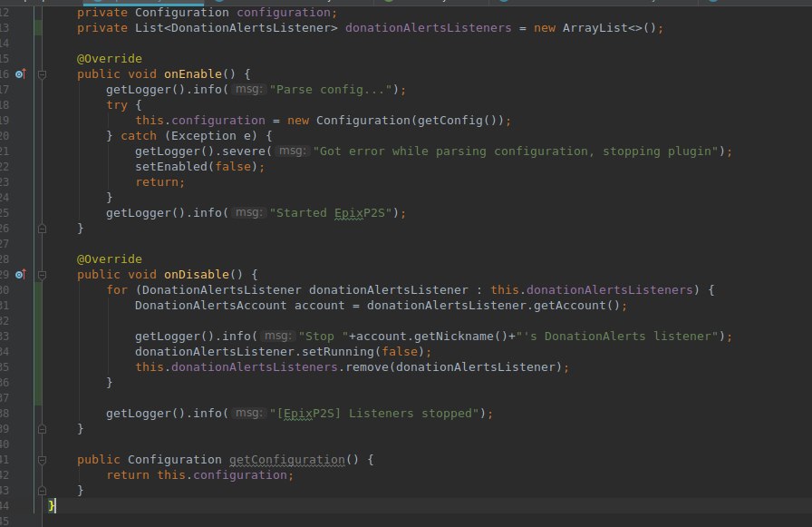
Task: Click ArrayList<>() in the field initializer
Action: [x=609, y=28]
